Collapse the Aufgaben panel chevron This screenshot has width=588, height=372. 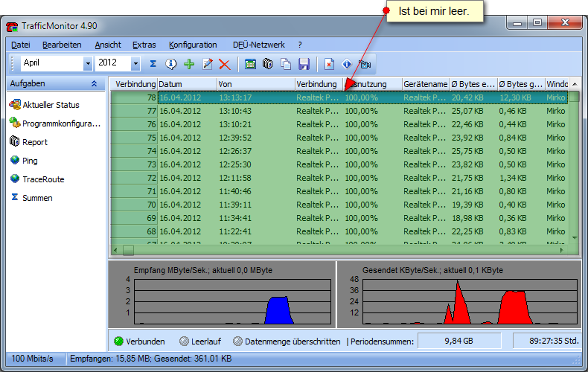pyautogui.click(x=94, y=83)
